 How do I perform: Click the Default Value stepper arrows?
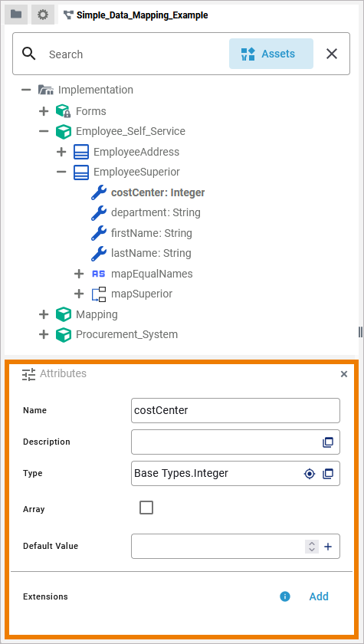[312, 546]
